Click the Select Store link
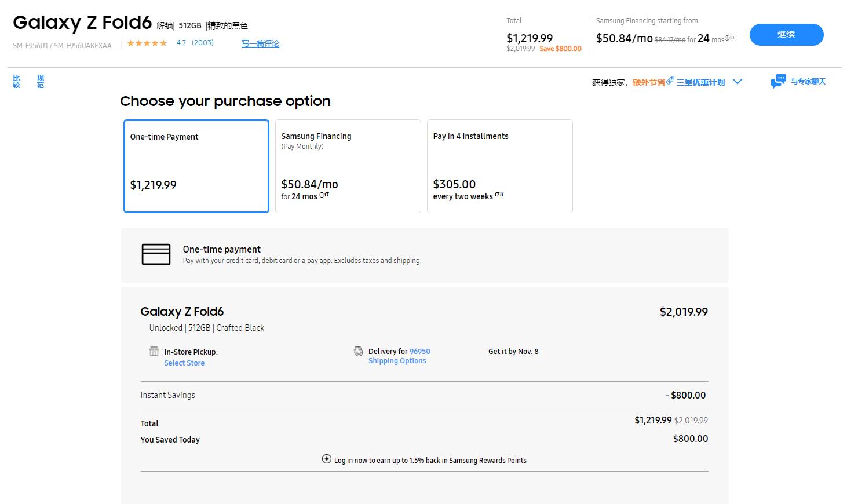Viewport: 858px width, 504px height. point(184,363)
